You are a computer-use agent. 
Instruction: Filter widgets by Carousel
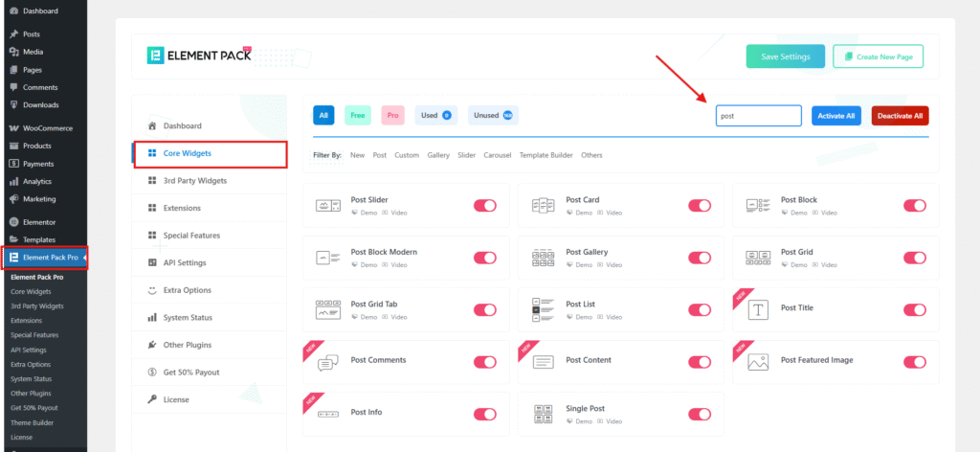[x=498, y=155]
